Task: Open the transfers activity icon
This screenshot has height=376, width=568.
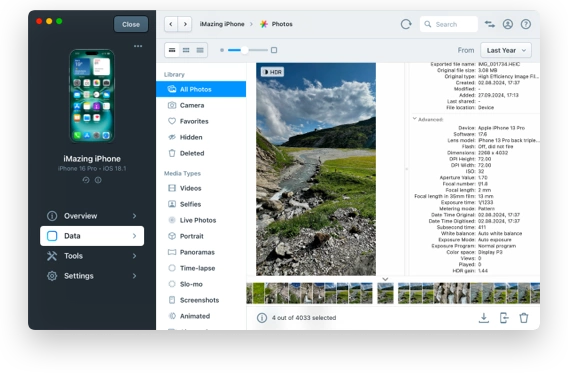Action: (x=490, y=24)
